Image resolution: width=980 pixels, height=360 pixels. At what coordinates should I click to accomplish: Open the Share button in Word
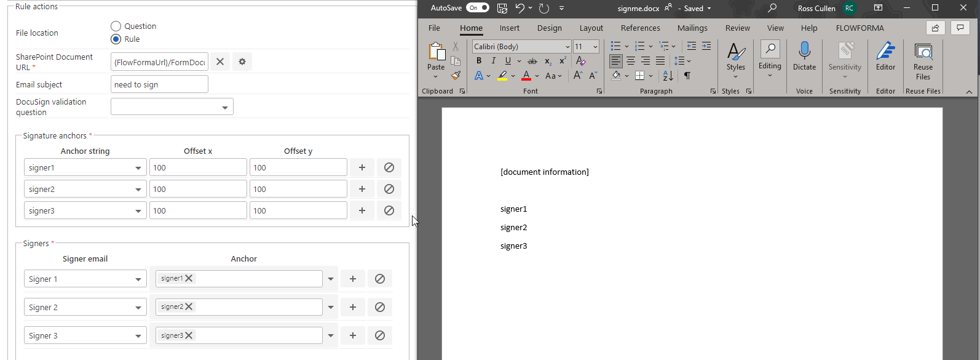tap(935, 28)
